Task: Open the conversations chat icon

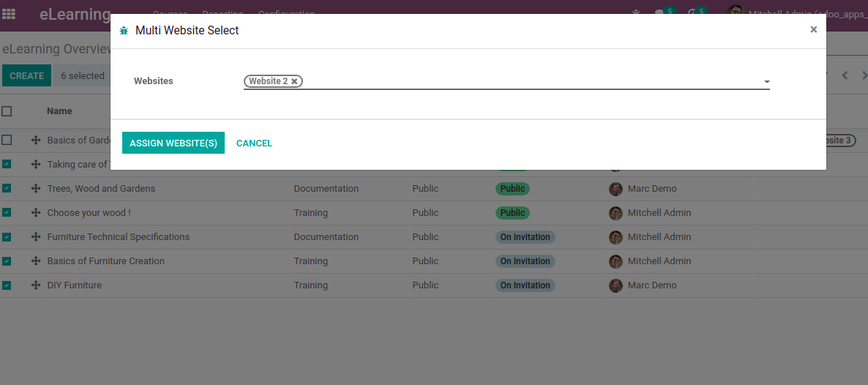Action: tap(661, 13)
